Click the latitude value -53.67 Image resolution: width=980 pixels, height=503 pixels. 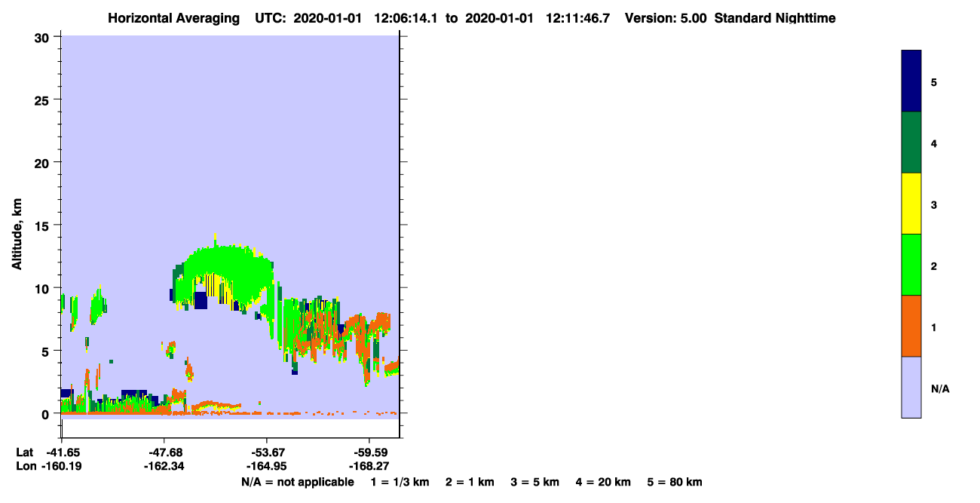coord(267,452)
